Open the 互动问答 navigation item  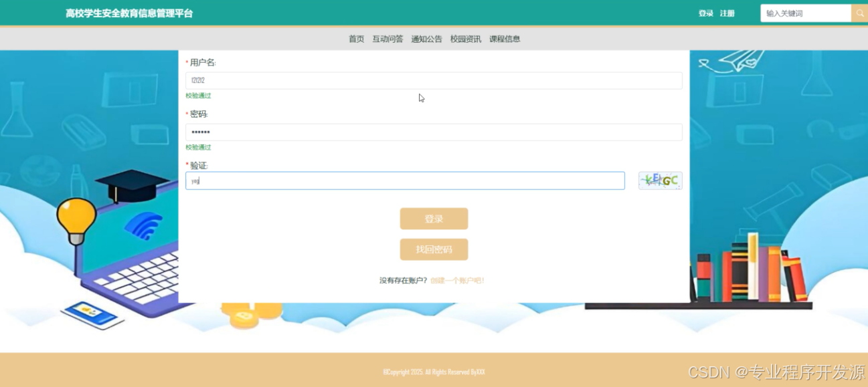click(x=387, y=39)
